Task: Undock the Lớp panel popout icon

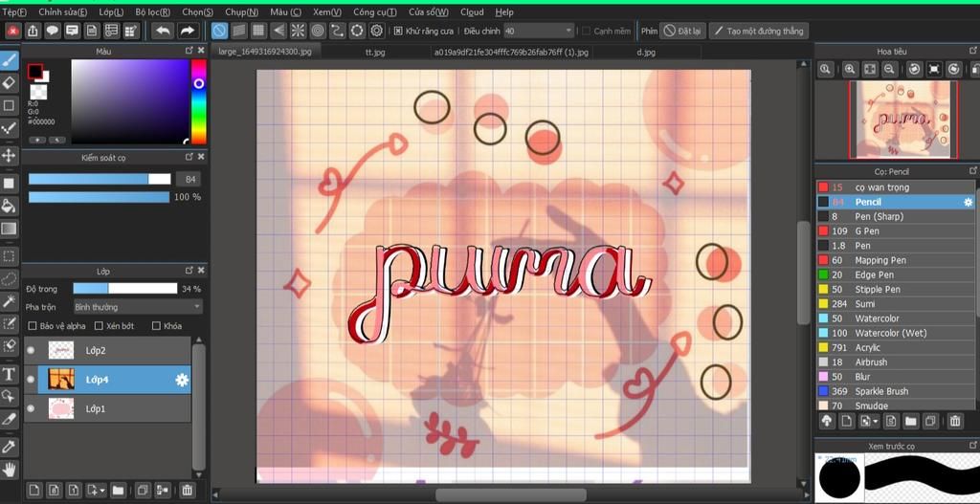Action: point(189,271)
